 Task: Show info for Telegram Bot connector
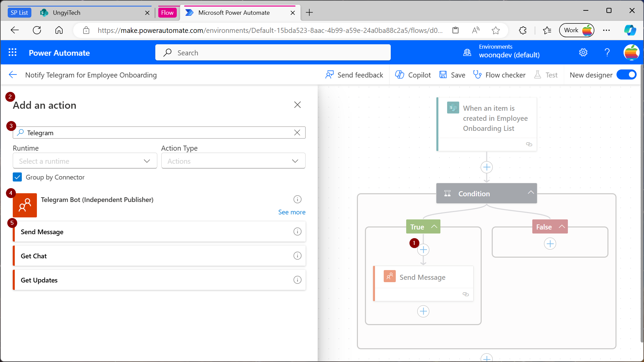click(x=297, y=199)
